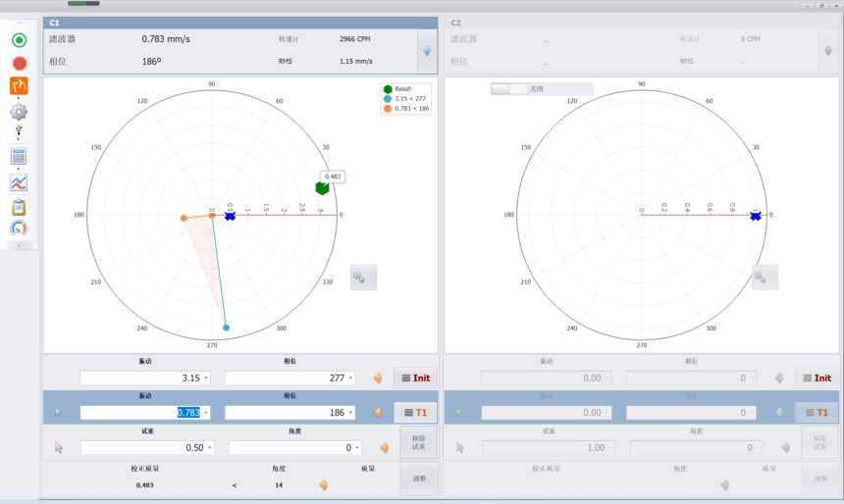Screen dimensions: 844x504
Task: Click the C1 blue download arrow button
Action: 427,51
